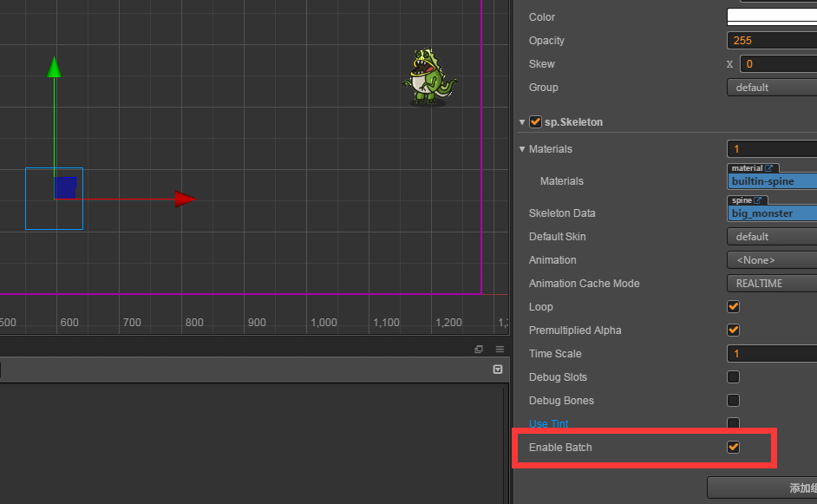Screen dimensions: 817x504
Task: Collapse the sp.Skeleton component section
Action: tap(522, 122)
